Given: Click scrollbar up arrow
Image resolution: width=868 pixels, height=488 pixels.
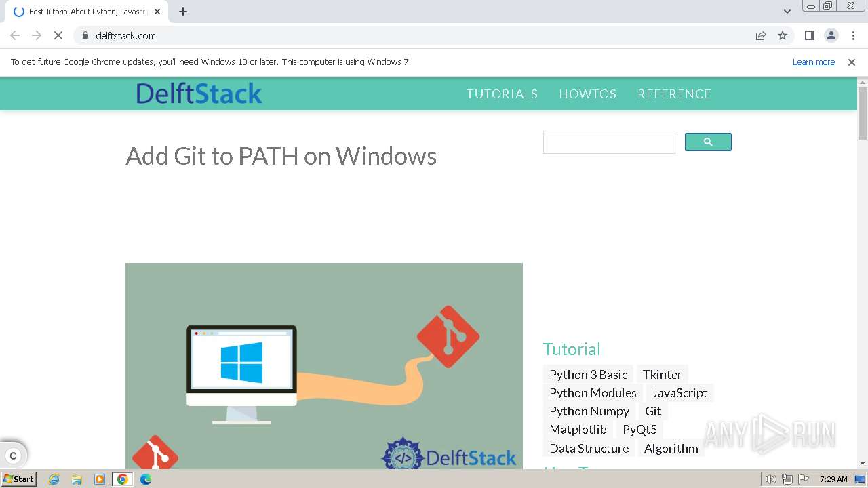Looking at the screenshot, I should click(863, 82).
